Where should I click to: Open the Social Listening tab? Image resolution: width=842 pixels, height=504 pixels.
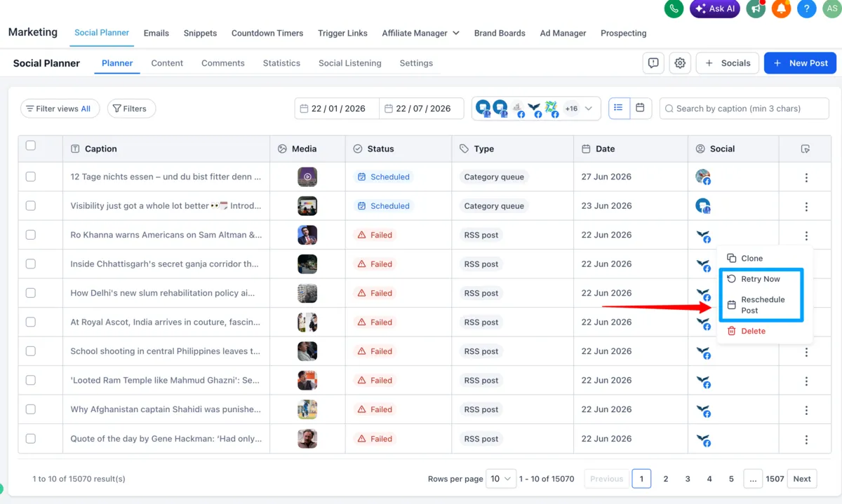tap(350, 63)
